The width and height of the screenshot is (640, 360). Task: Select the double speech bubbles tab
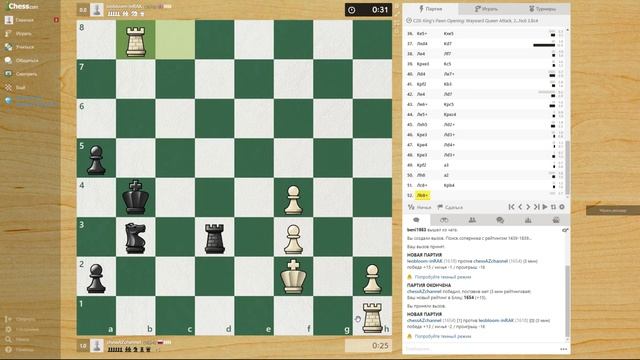pyautogui.click(x=500, y=220)
